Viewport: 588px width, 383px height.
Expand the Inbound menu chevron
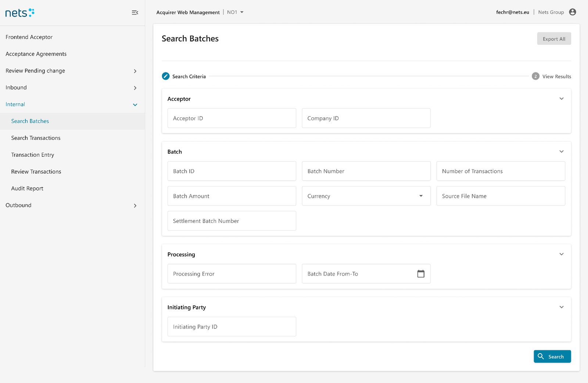click(x=135, y=88)
